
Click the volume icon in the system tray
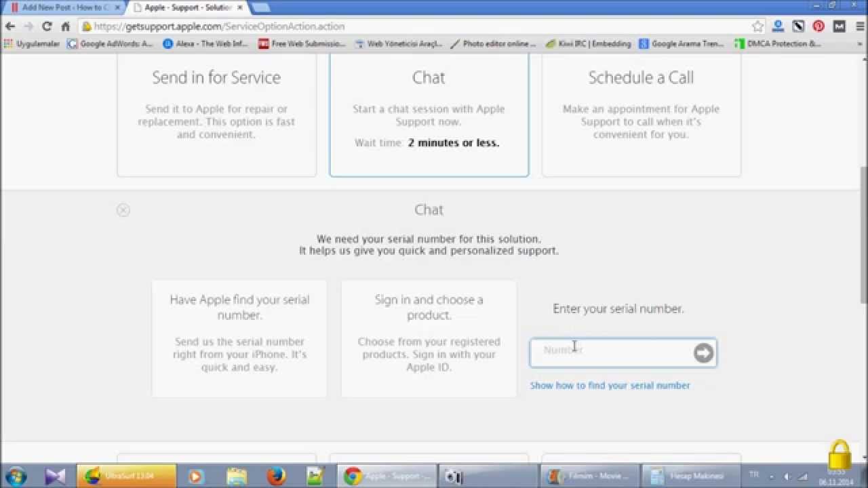tap(787, 476)
